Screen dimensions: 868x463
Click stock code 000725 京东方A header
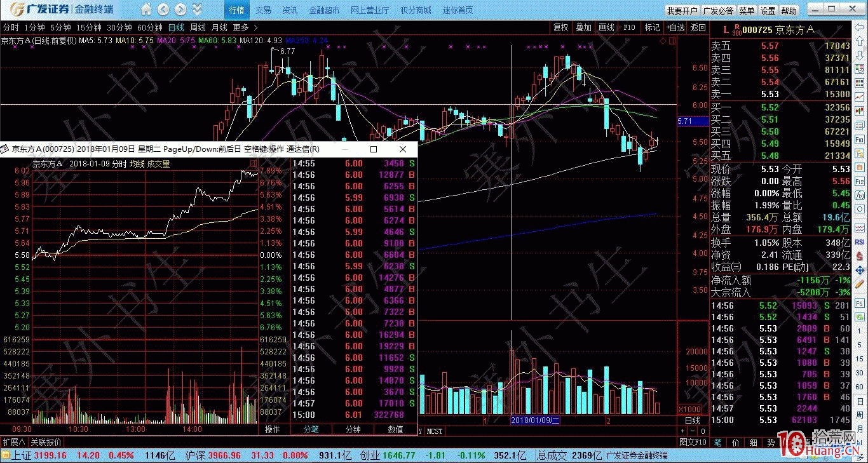pyautogui.click(x=779, y=30)
